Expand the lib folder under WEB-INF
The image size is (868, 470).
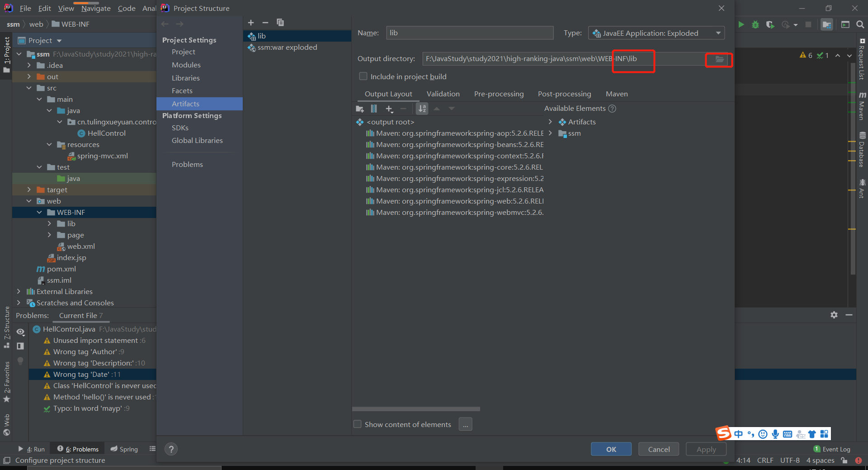point(50,223)
